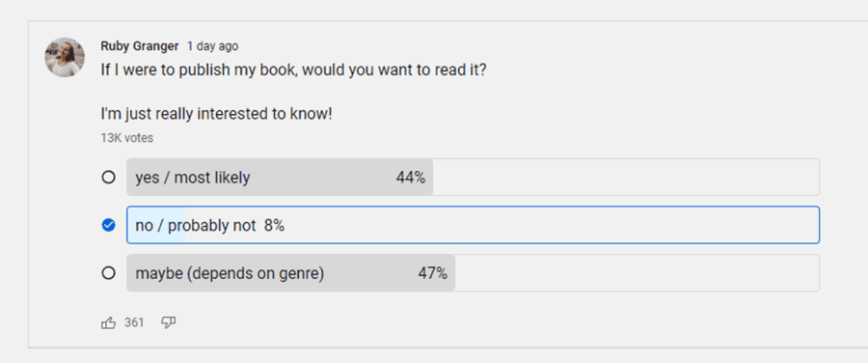Select the "yes / most likely" radio circle
Viewport: 868px width, 363px height.
tap(108, 178)
